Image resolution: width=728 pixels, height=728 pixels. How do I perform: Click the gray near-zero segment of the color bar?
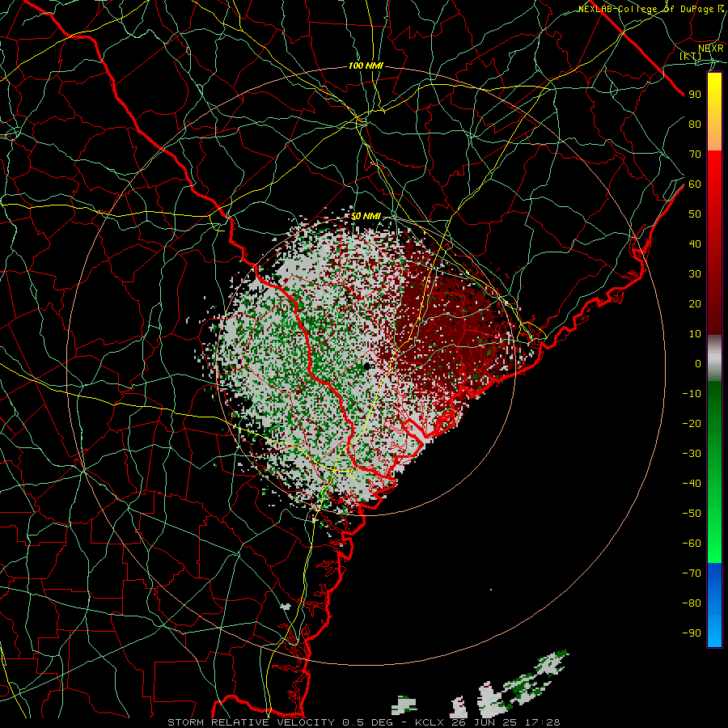click(x=714, y=358)
